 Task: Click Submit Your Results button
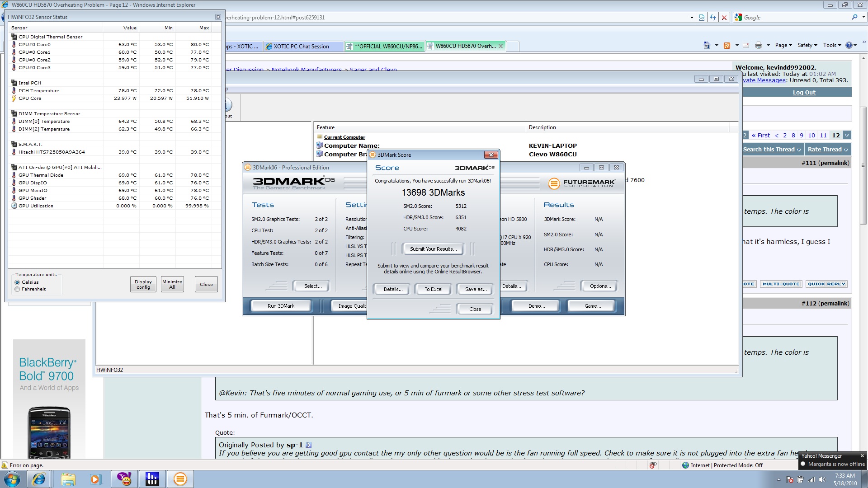point(433,249)
